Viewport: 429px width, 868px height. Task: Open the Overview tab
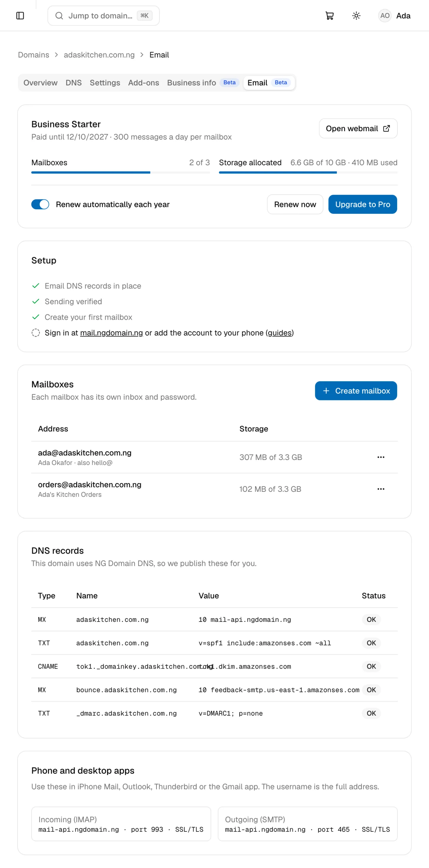click(x=41, y=82)
